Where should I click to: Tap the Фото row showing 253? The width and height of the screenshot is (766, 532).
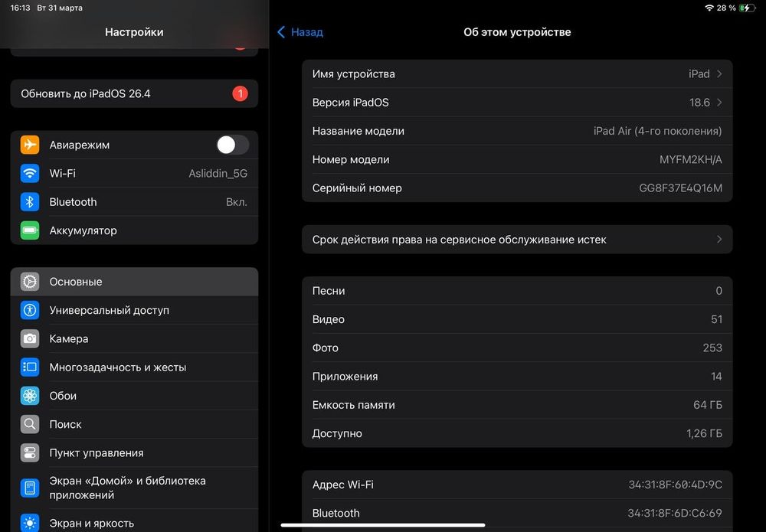(x=517, y=348)
